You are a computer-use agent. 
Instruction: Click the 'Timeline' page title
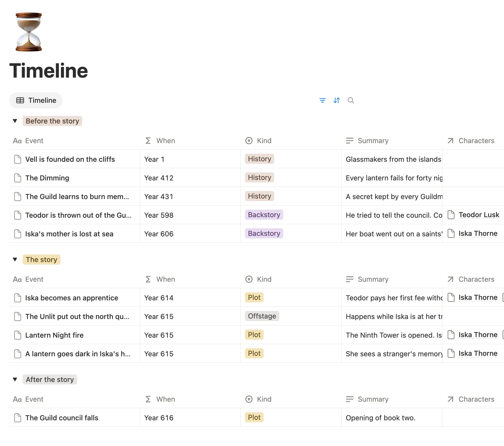tap(49, 71)
